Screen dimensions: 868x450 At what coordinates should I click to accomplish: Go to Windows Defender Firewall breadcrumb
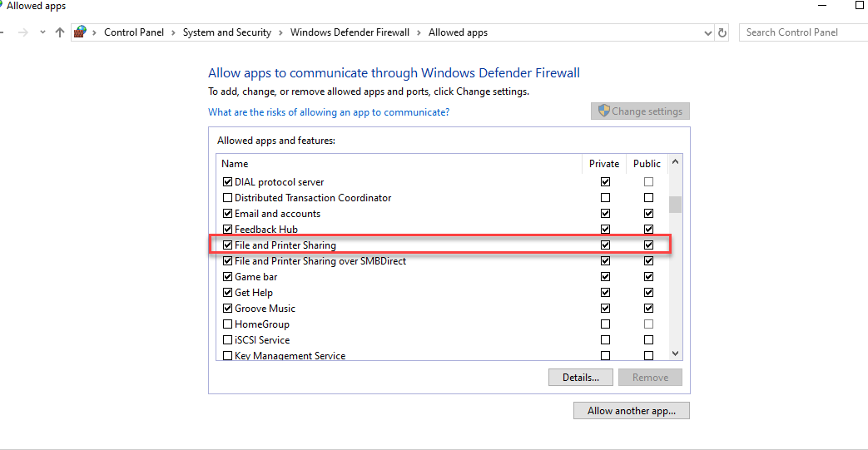click(x=350, y=32)
